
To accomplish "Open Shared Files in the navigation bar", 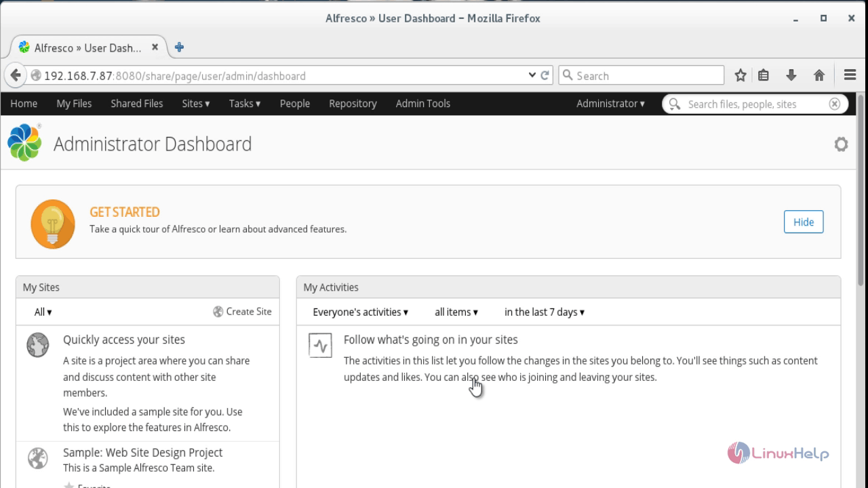I will [x=137, y=104].
